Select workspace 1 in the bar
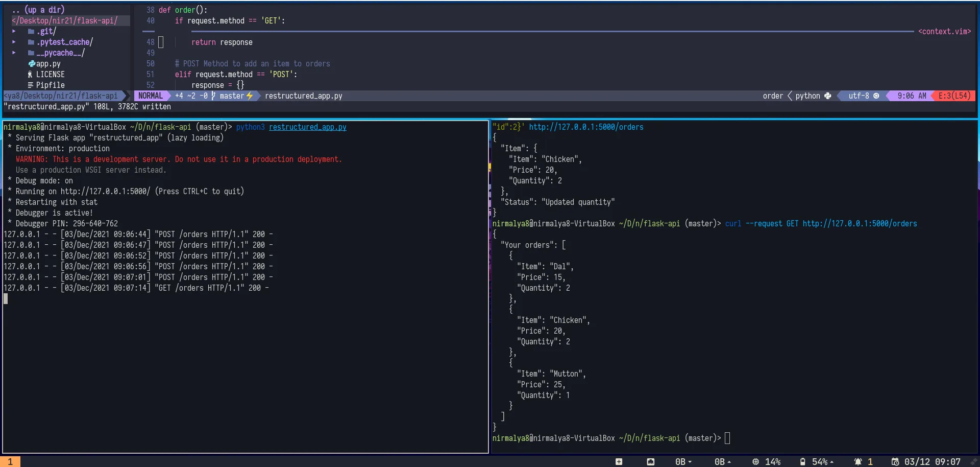Image resolution: width=980 pixels, height=467 pixels. point(10,461)
